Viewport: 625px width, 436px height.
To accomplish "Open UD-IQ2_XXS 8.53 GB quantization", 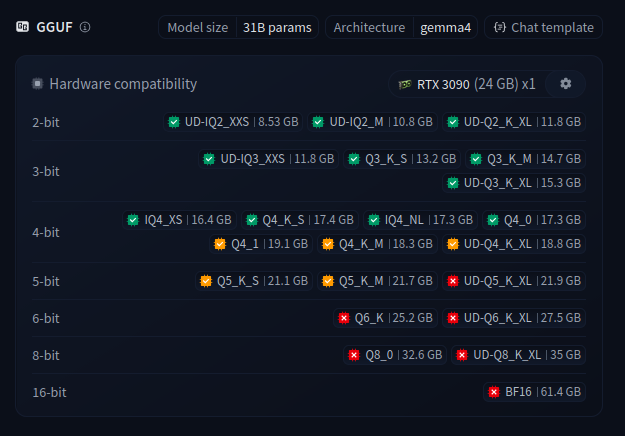I will (x=233, y=122).
